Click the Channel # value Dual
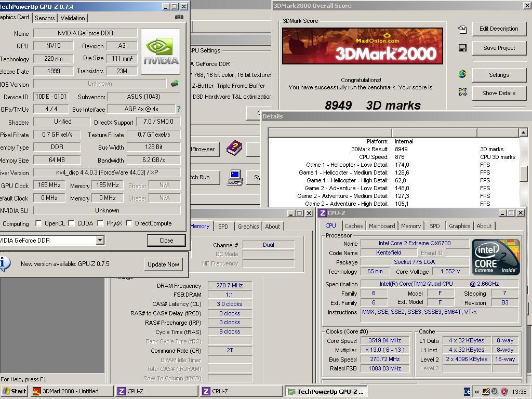 coord(269,245)
